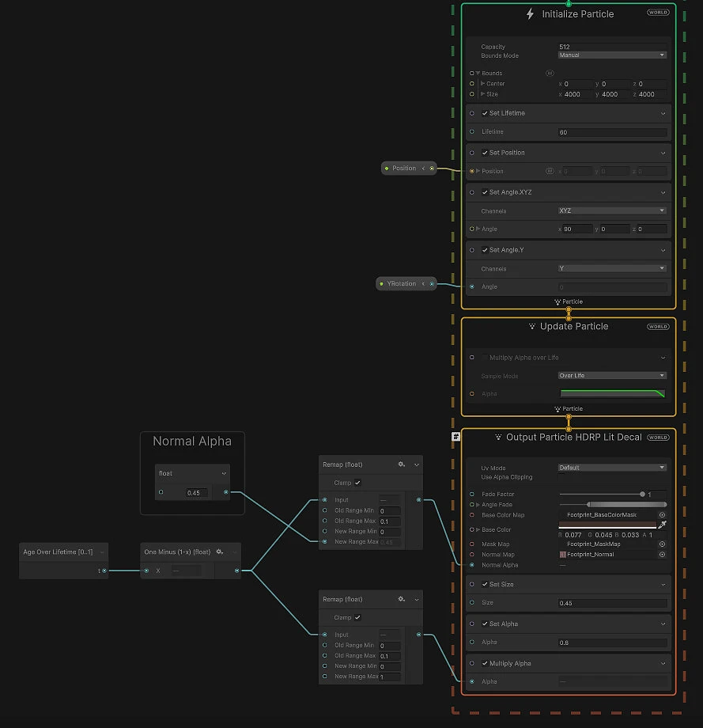Disable the Set Lifetime block checkbox
This screenshot has width=703, height=728.
(485, 113)
